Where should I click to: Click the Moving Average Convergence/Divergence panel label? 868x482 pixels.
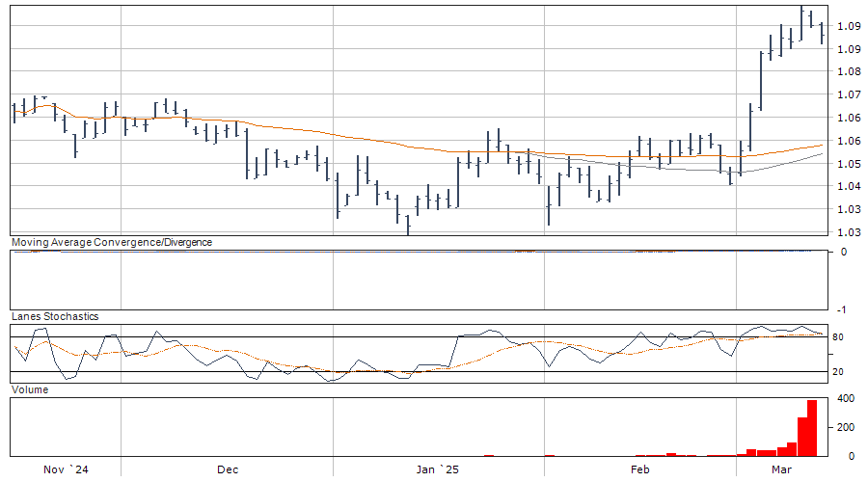coord(111,242)
